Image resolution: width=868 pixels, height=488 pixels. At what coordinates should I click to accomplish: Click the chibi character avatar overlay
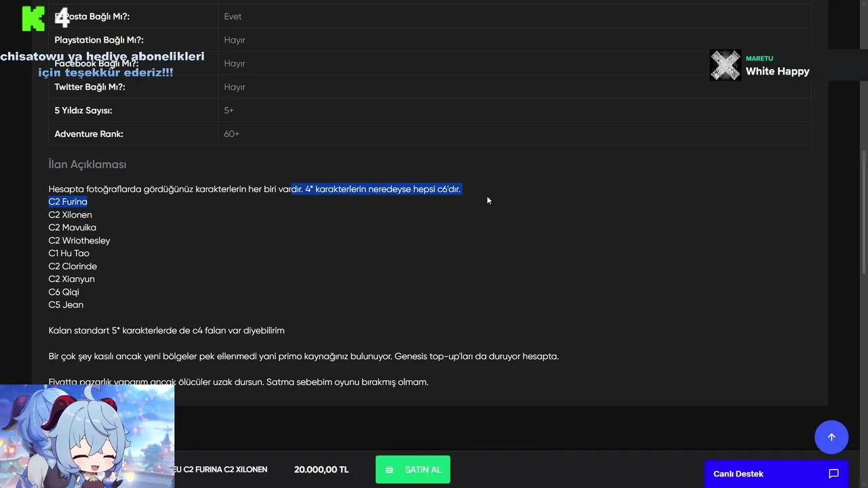(x=87, y=436)
